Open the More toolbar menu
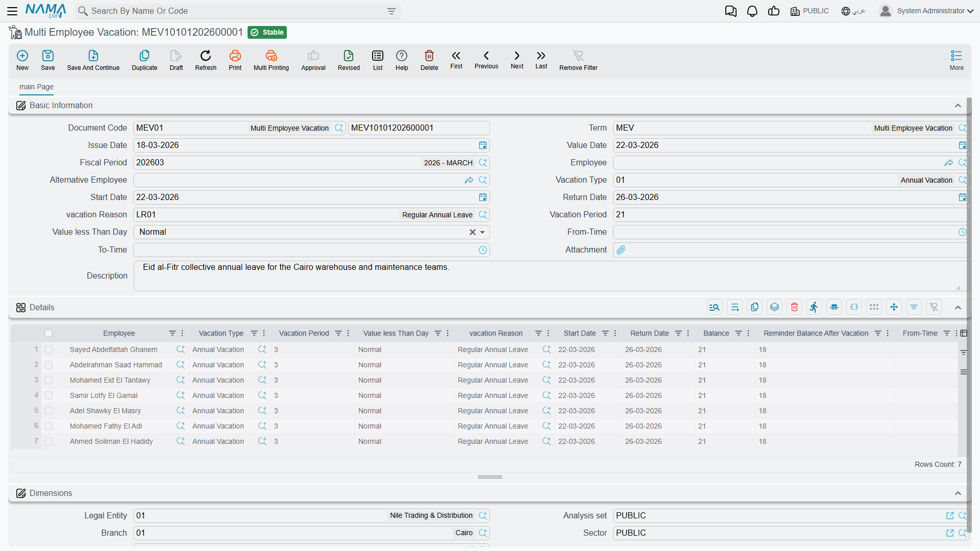980x551 pixels. 957,60
